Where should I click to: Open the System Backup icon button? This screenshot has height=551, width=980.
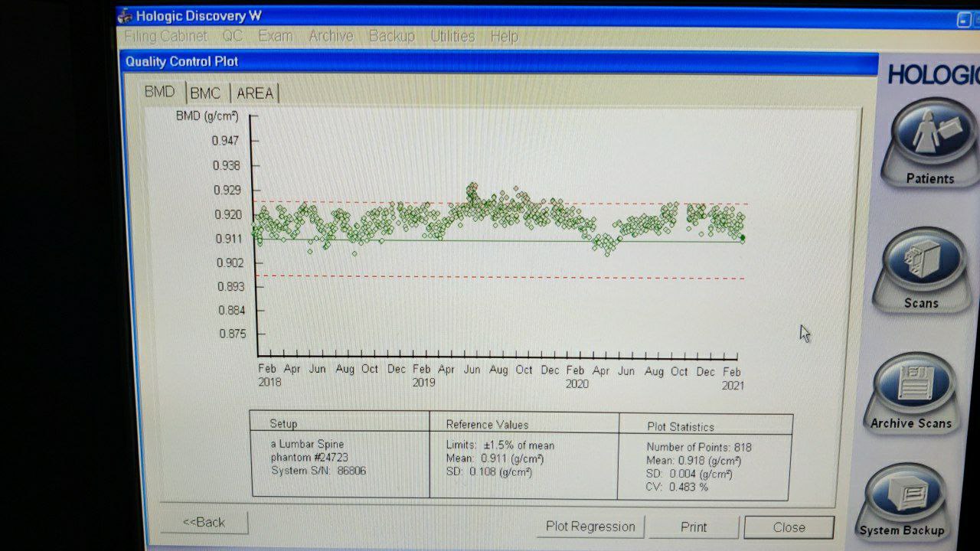pyautogui.click(x=902, y=502)
